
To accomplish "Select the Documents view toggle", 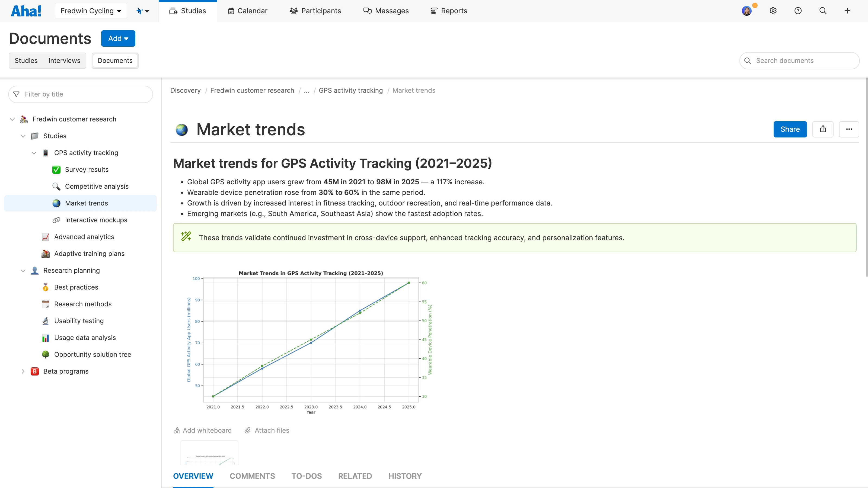I will [115, 61].
